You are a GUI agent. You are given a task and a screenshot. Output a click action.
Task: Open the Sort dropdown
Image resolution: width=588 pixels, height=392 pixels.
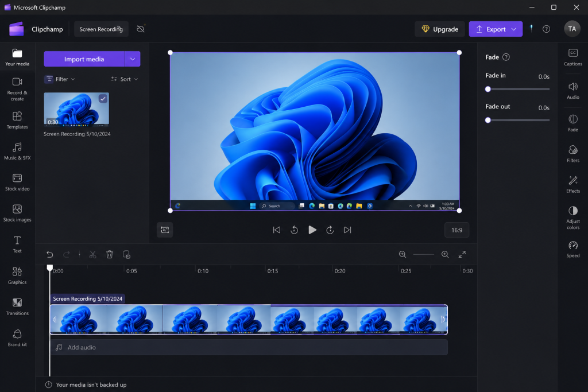125,79
